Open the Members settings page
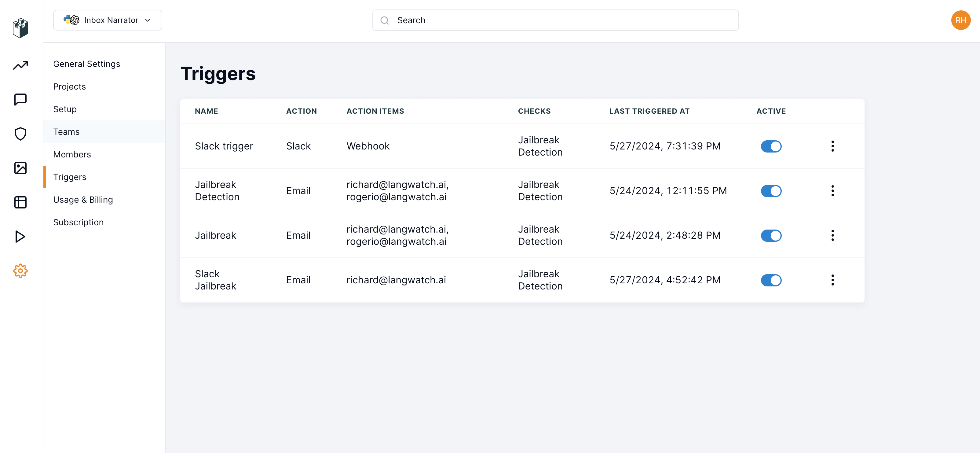 72,155
